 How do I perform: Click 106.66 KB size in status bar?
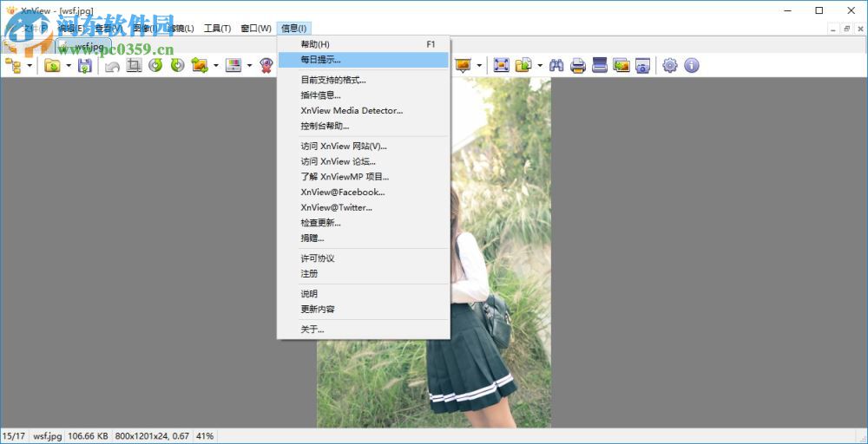point(88,436)
